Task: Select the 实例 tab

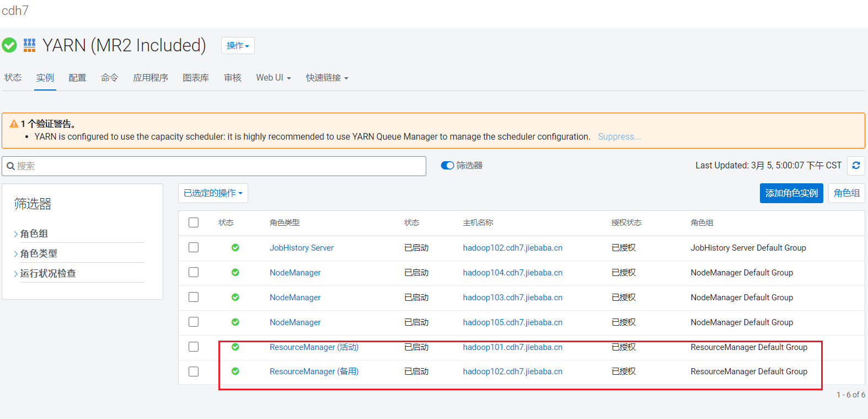Action: [45, 78]
